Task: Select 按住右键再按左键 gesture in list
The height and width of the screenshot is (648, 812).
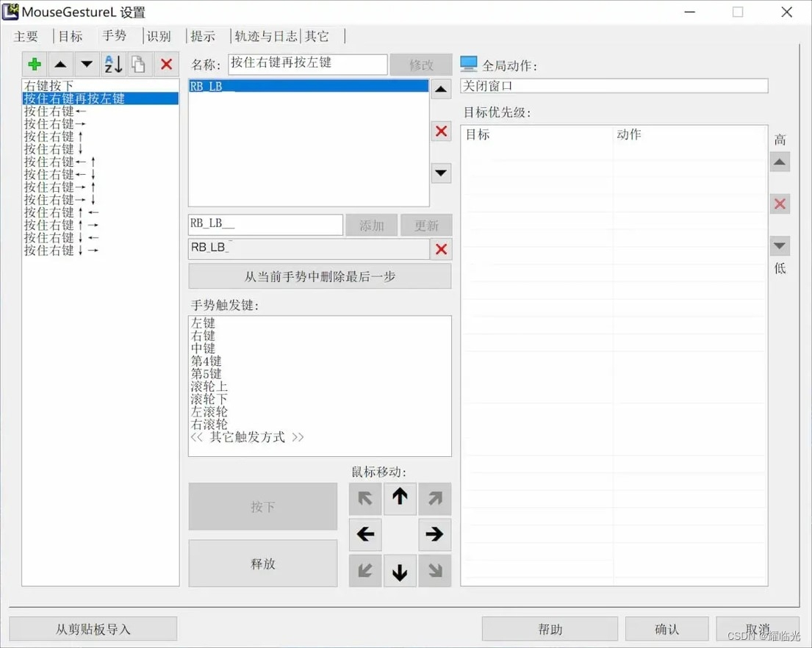Action: [101, 98]
